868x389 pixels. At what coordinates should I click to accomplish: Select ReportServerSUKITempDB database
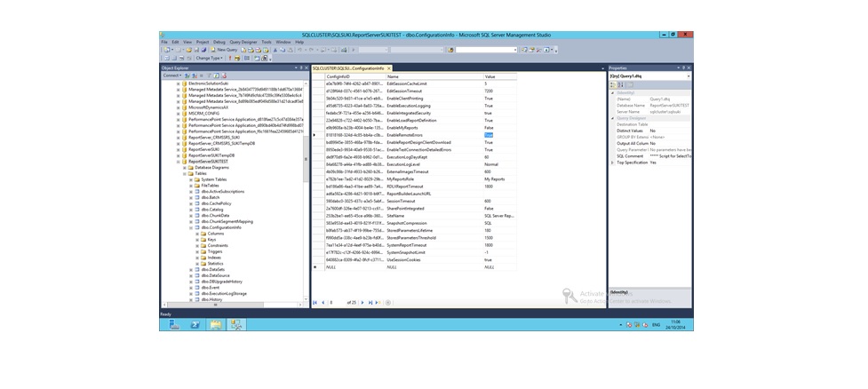tap(211, 155)
